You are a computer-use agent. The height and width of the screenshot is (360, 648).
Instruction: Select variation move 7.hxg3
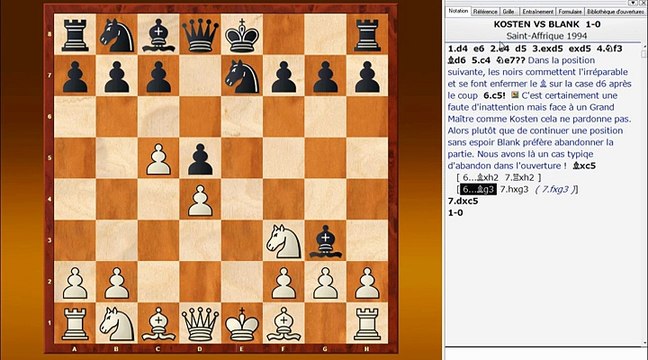coord(514,190)
